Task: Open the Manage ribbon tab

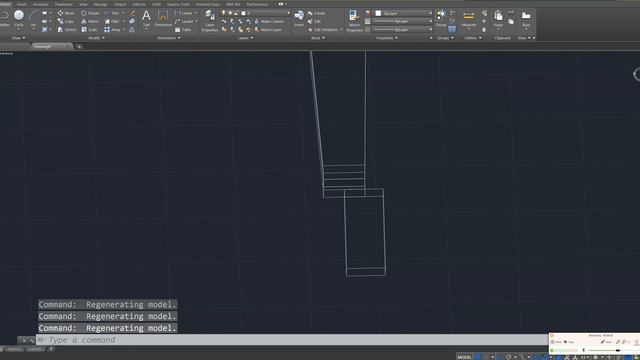Action: pyautogui.click(x=100, y=4)
